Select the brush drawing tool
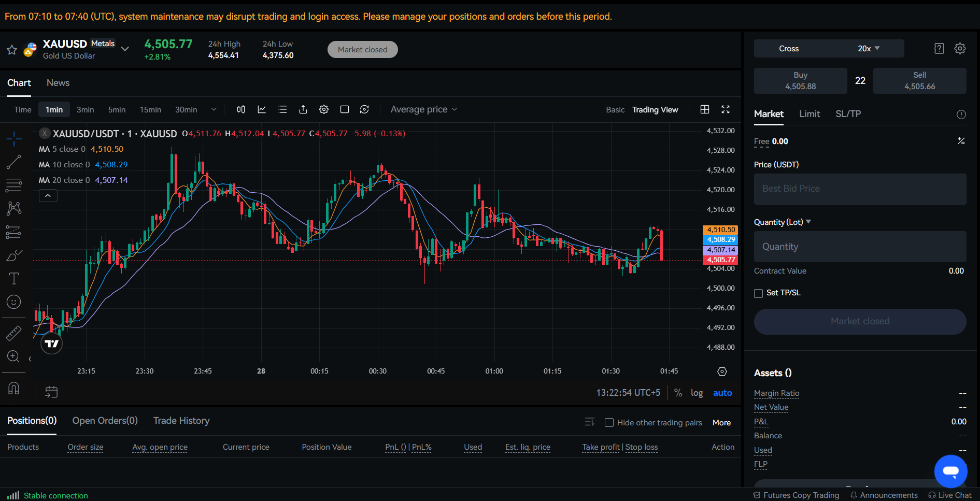 tap(14, 255)
